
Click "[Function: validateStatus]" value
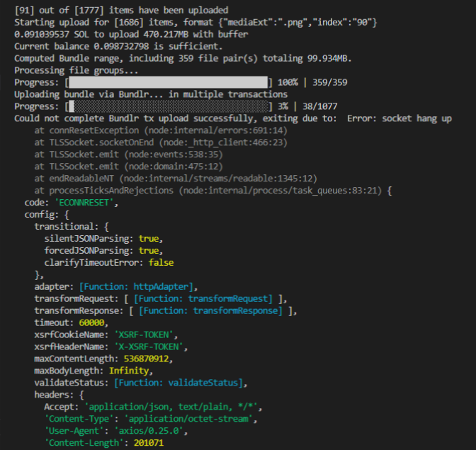(178, 383)
